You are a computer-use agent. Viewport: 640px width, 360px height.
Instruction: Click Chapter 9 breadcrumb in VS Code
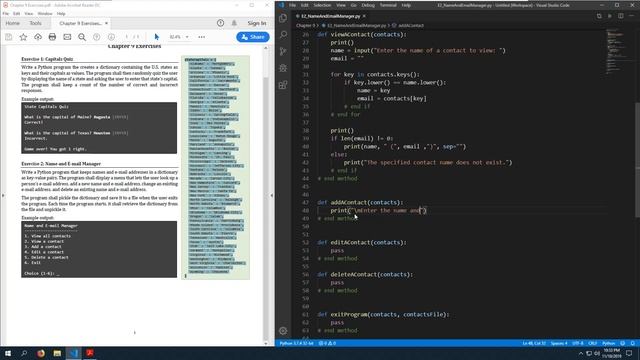point(305,25)
